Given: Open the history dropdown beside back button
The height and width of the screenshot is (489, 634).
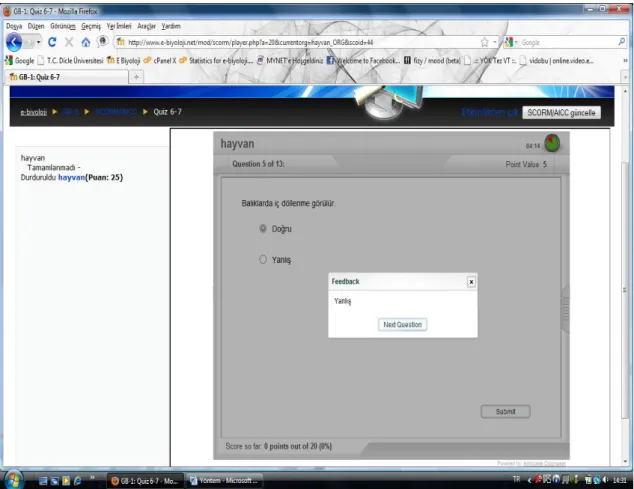Looking at the screenshot, I should click(x=38, y=42).
